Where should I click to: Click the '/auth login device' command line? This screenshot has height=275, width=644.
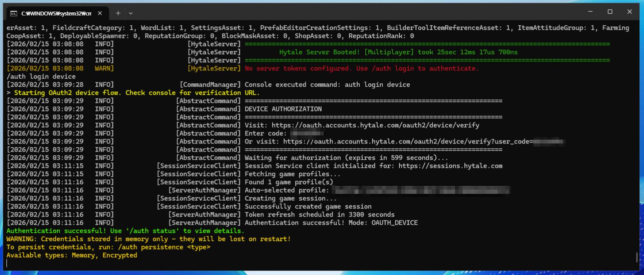pos(41,77)
